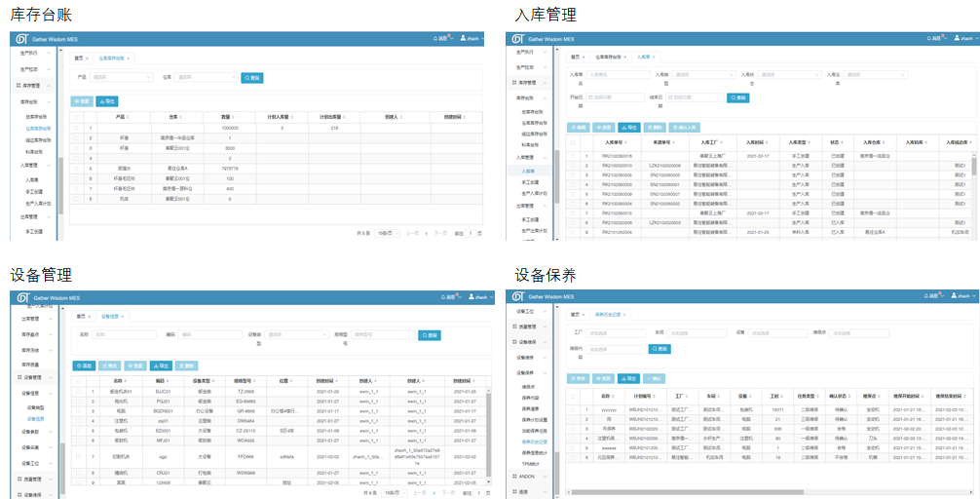
Task: Click the 确认入库 button in 入库管理 panel
Action: click(x=684, y=127)
